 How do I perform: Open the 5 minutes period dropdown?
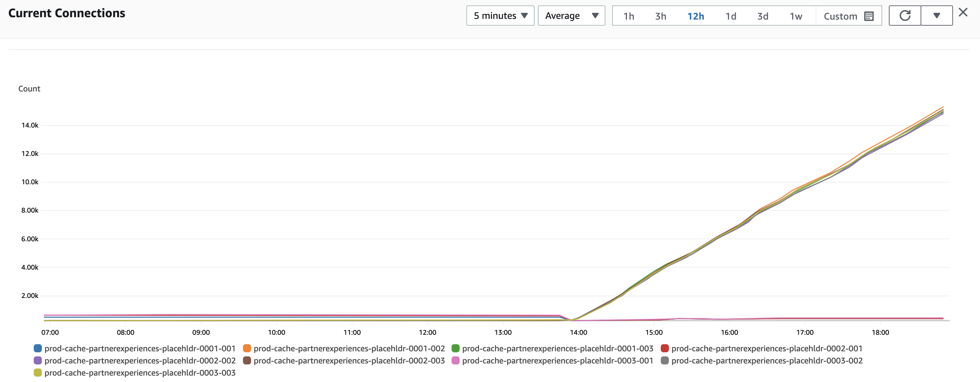point(500,16)
